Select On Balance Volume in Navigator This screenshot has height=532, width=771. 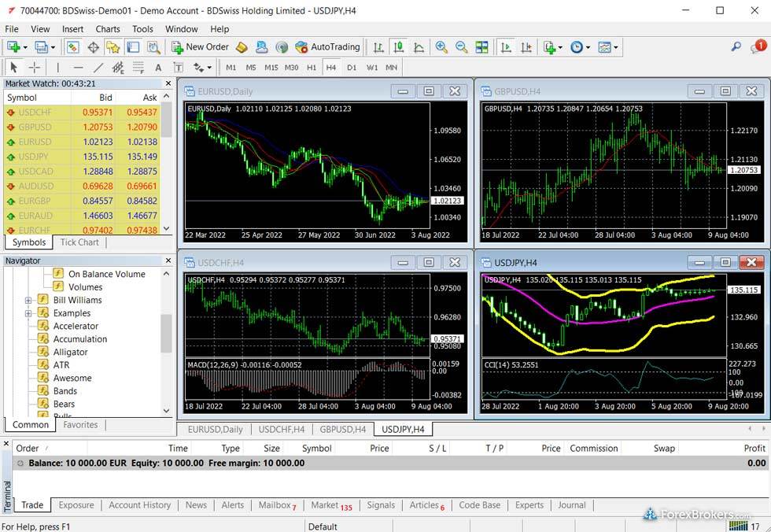click(x=107, y=274)
